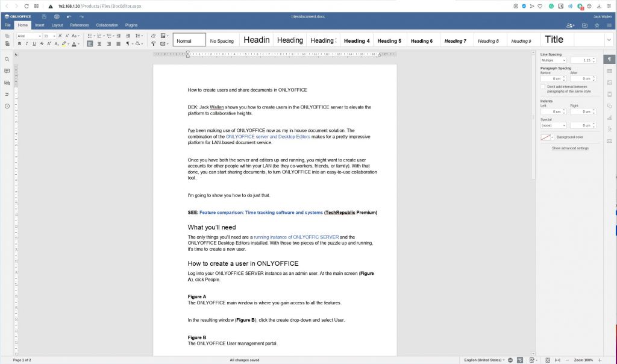Open the text highlight color tool
The image size is (617, 364).
(64, 44)
